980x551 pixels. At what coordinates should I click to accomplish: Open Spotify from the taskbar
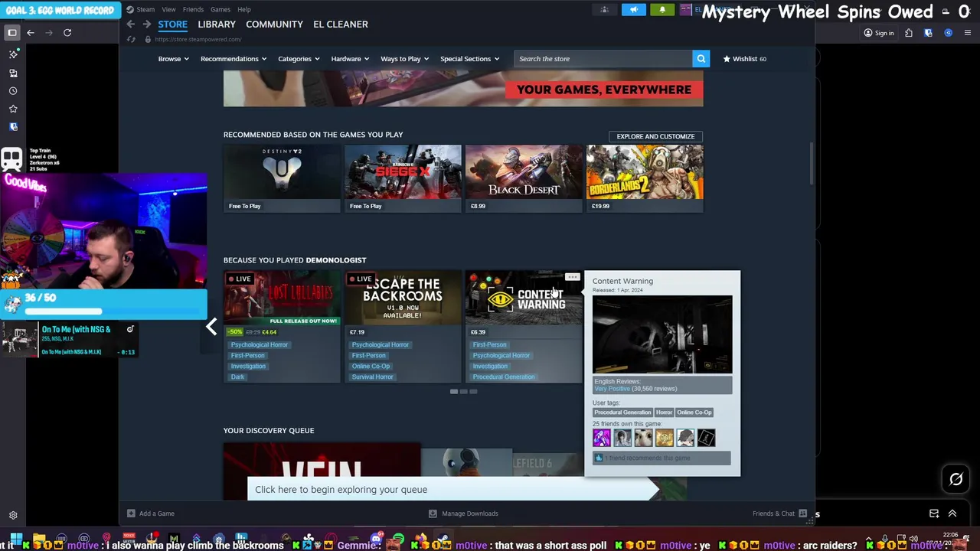click(398, 540)
